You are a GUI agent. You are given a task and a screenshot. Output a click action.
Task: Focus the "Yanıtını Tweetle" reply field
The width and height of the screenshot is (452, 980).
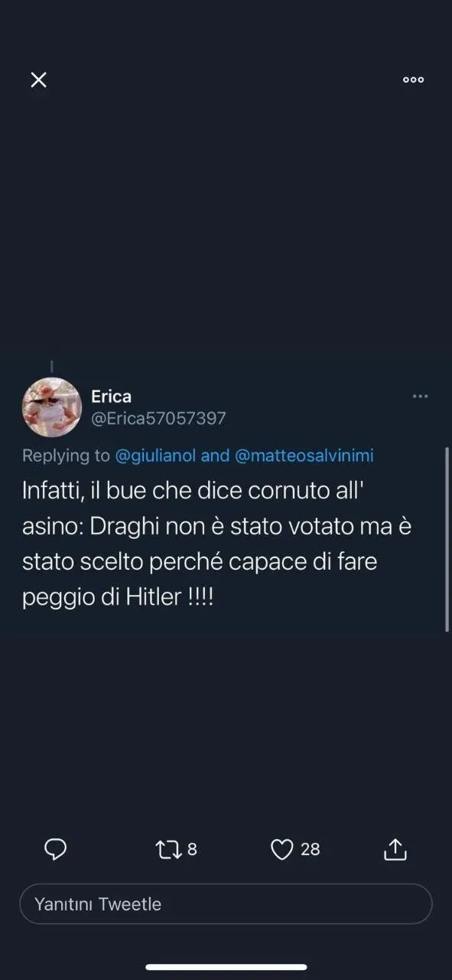click(x=226, y=904)
